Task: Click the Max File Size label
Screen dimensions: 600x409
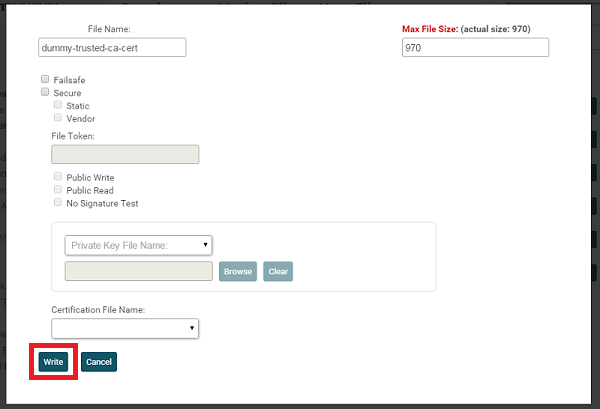Action: click(x=429, y=29)
